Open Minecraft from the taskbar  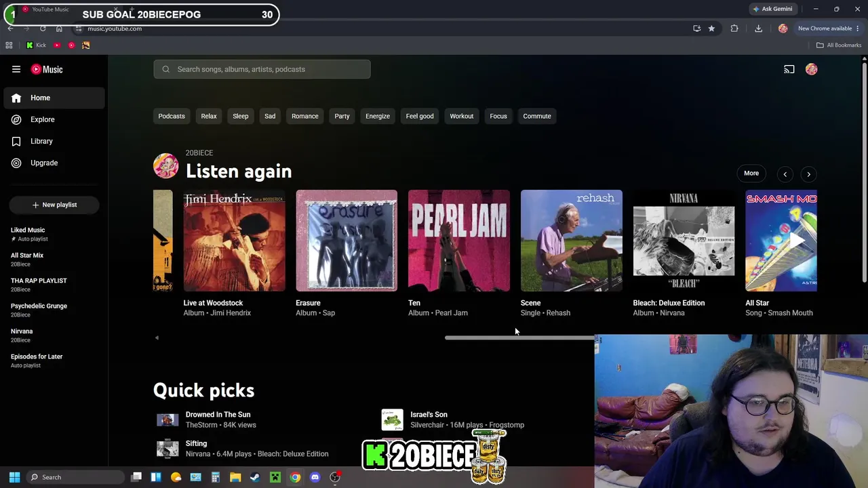coord(275,477)
